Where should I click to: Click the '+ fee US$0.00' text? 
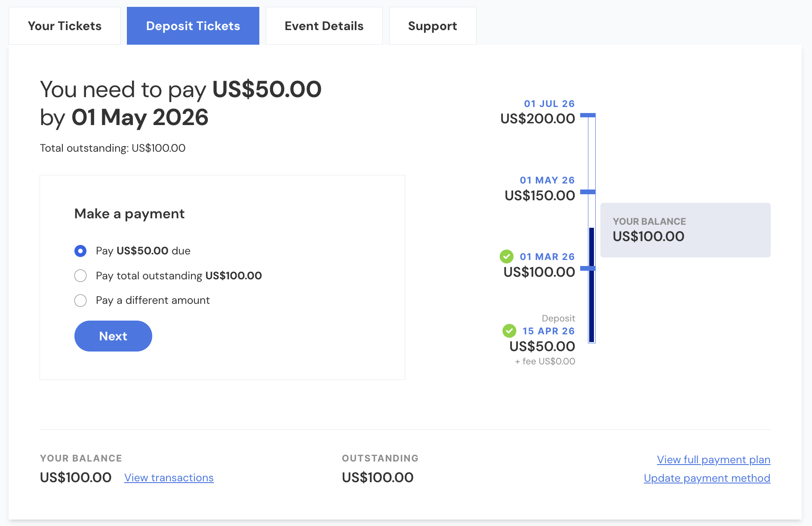pyautogui.click(x=545, y=361)
